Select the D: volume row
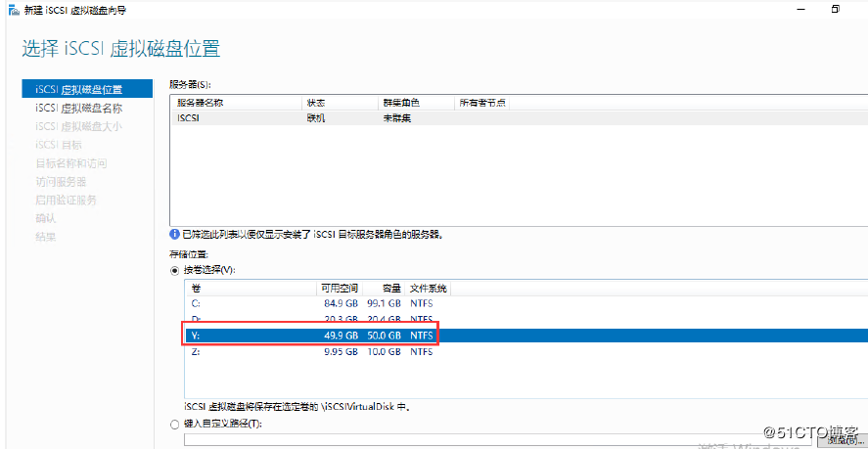 [525, 320]
